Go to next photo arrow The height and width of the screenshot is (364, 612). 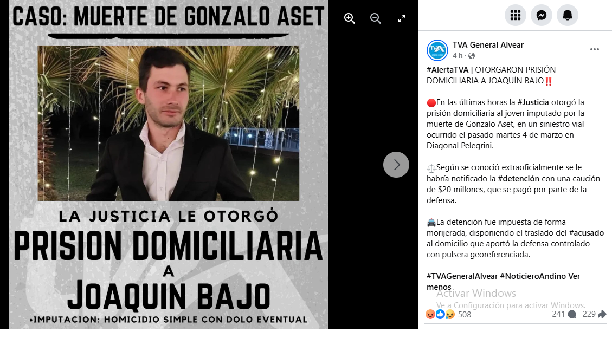coord(396,165)
